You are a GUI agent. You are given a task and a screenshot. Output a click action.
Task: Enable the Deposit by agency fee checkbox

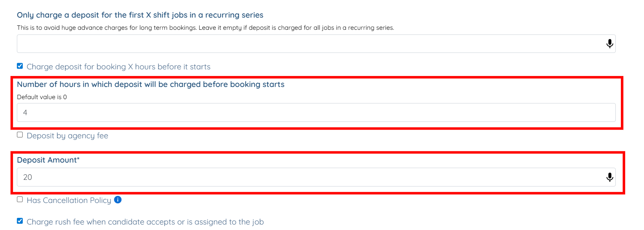pos(20,135)
